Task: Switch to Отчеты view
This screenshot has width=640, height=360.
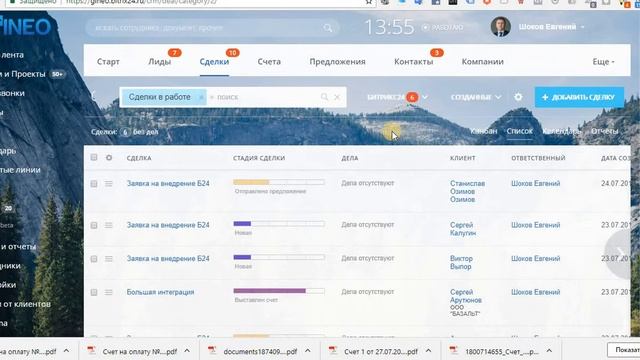Action: coord(604,131)
